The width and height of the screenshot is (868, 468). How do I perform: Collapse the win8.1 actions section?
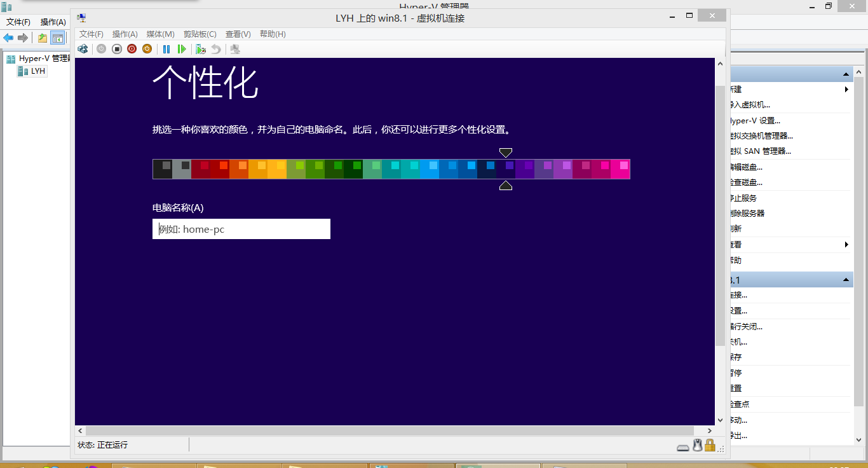click(x=846, y=280)
